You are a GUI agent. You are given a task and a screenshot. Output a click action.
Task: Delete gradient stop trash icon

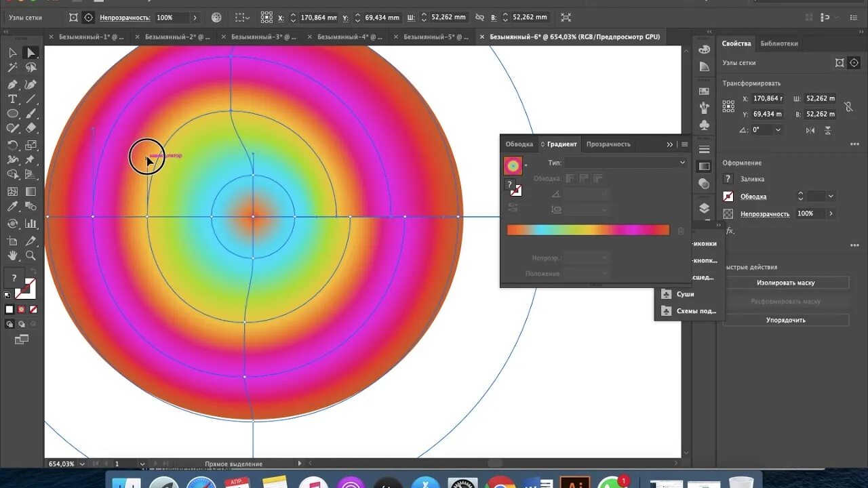point(681,231)
